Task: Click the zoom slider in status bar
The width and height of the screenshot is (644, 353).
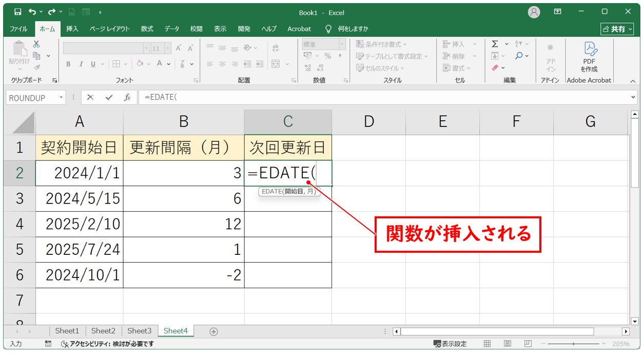Action: point(573,344)
